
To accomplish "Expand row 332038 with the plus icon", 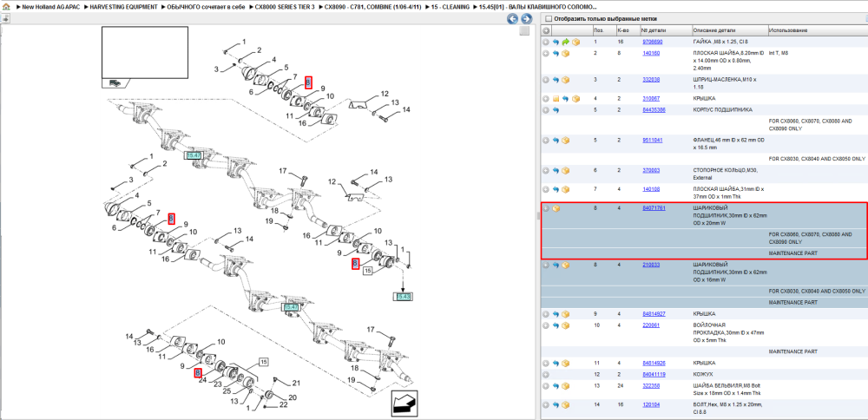I will tap(546, 80).
